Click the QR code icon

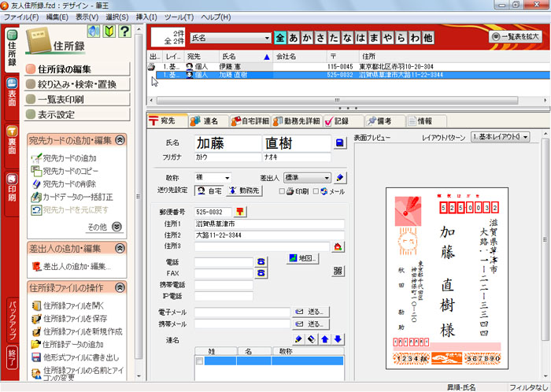pyautogui.click(x=338, y=272)
